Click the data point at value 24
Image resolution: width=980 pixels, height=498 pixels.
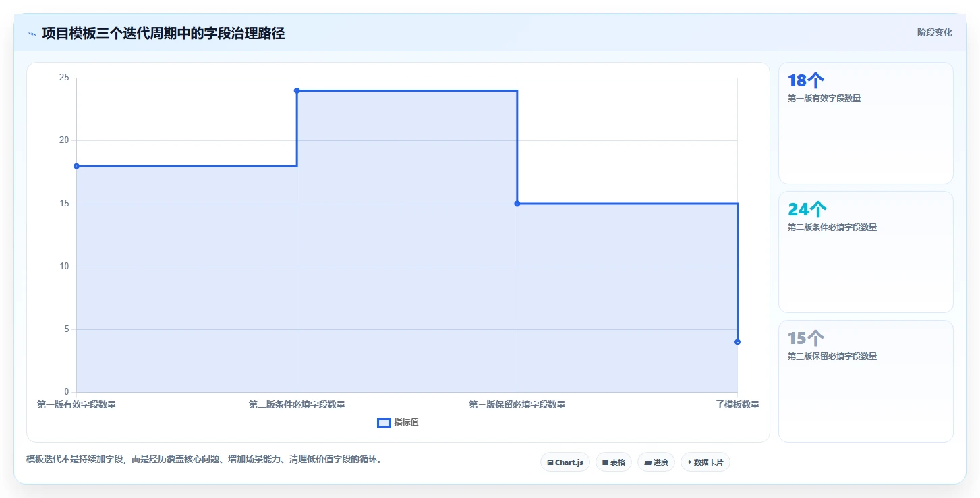297,90
